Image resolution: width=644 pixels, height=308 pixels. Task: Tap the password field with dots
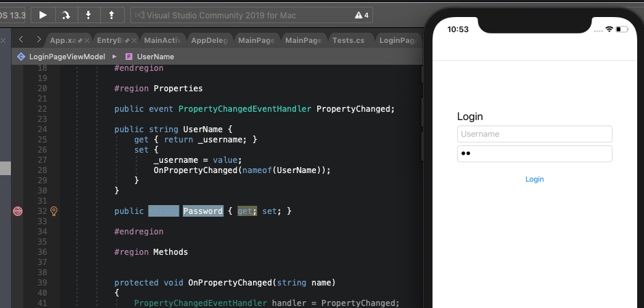point(534,154)
